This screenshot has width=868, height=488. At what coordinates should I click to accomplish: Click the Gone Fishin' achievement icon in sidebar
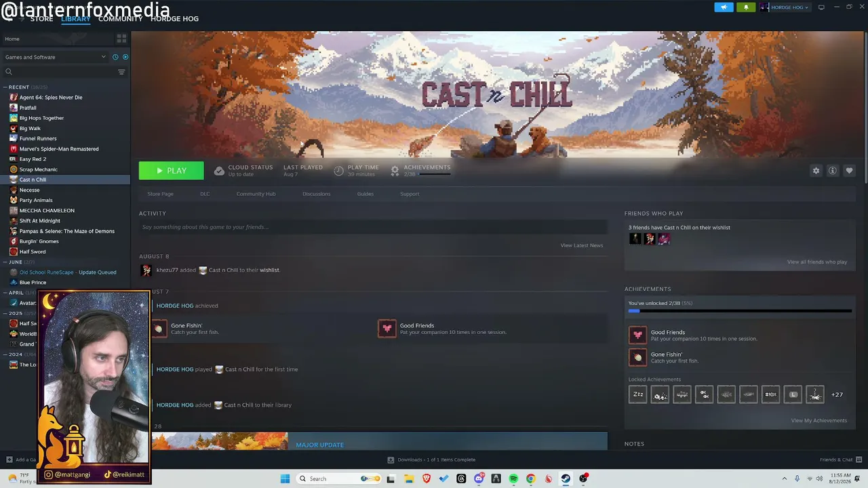[x=637, y=357]
